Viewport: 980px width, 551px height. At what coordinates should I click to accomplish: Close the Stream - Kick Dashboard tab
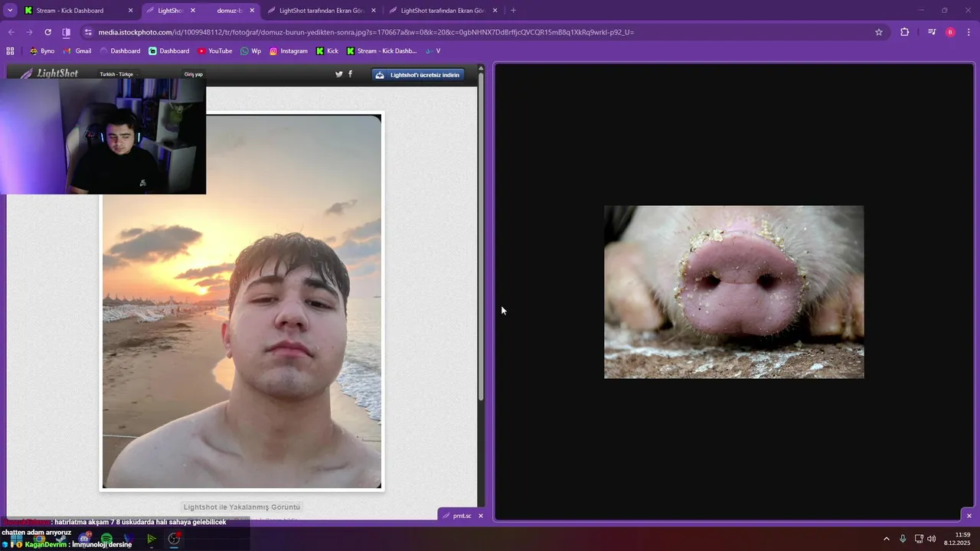[130, 11]
